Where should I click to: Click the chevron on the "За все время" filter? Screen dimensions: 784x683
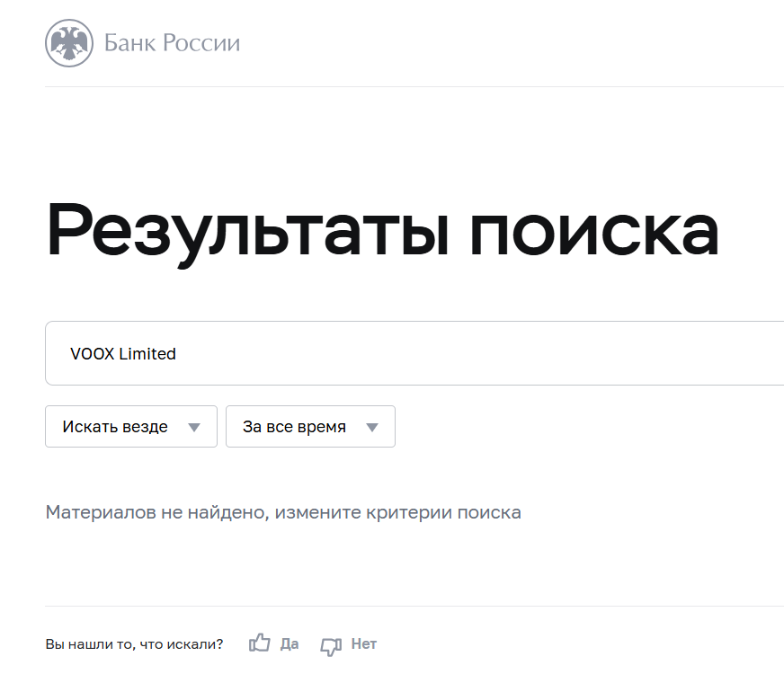[371, 426]
